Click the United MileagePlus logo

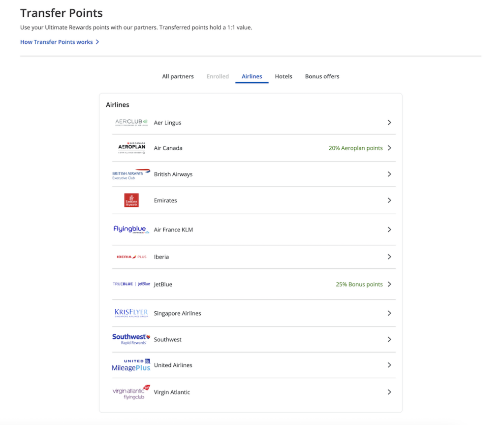tap(131, 365)
